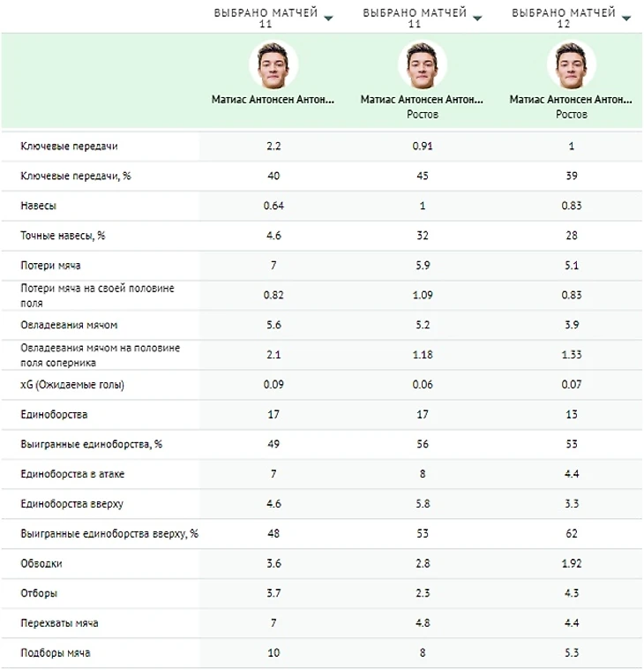The width and height of the screenshot is (644, 670).
Task: Select the "Единоборства в атаке" row label
Action: tap(72, 474)
